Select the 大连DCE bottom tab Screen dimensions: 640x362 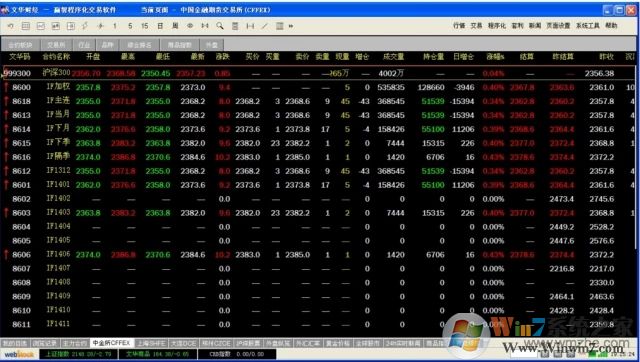coord(183,343)
